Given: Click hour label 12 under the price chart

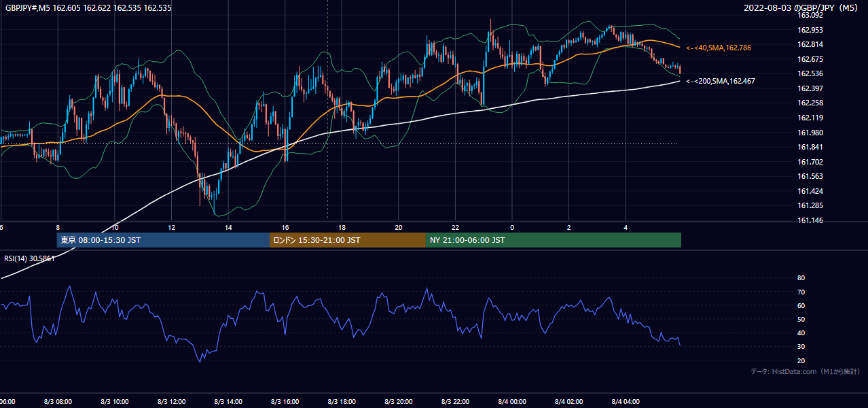Looking at the screenshot, I should (171, 228).
